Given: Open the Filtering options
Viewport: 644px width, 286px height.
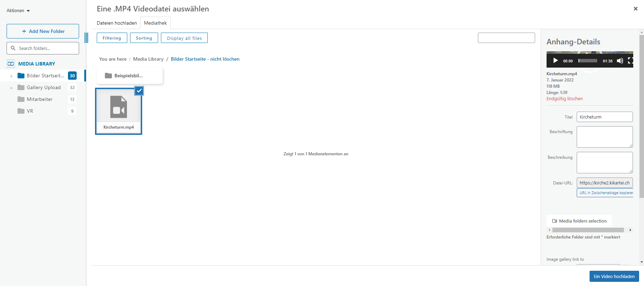Looking at the screenshot, I should 112,38.
